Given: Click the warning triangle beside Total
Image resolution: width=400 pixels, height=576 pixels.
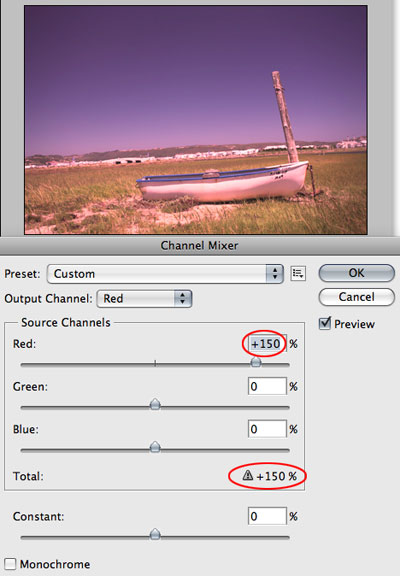Looking at the screenshot, I should pyautogui.click(x=248, y=475).
